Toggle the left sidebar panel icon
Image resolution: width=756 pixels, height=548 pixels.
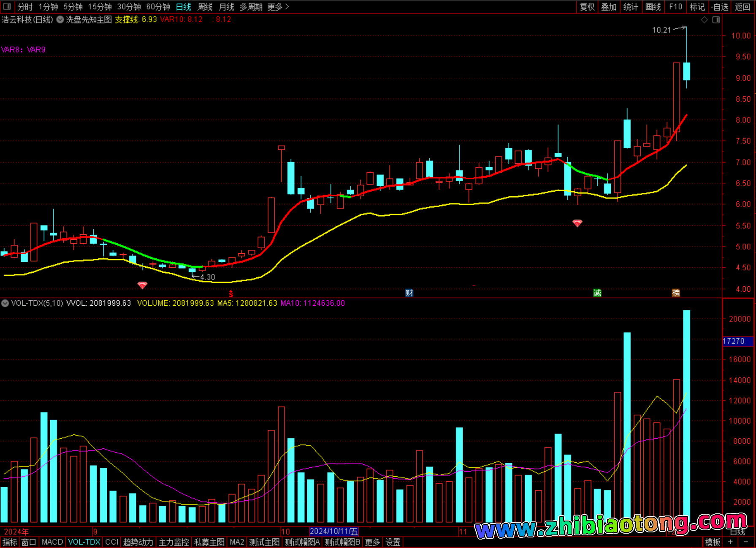(x=7, y=6)
